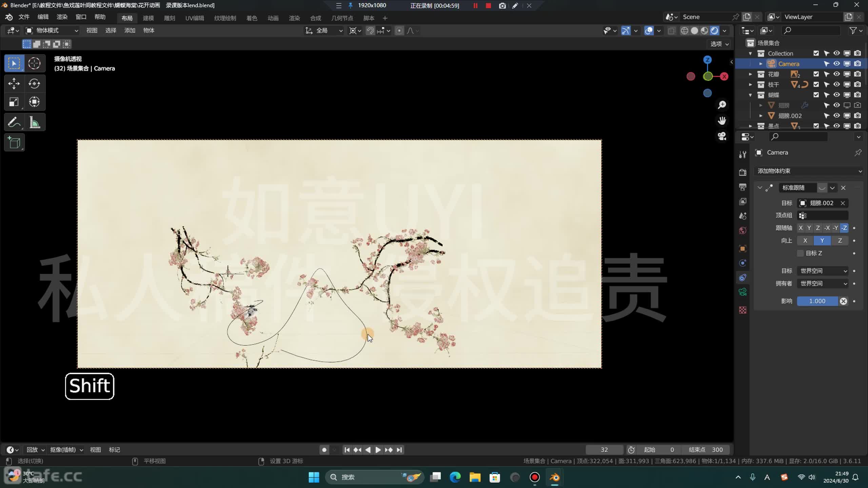Image resolution: width=868 pixels, height=488 pixels.
Task: Select the Add Cube tool
Action: 14,143
